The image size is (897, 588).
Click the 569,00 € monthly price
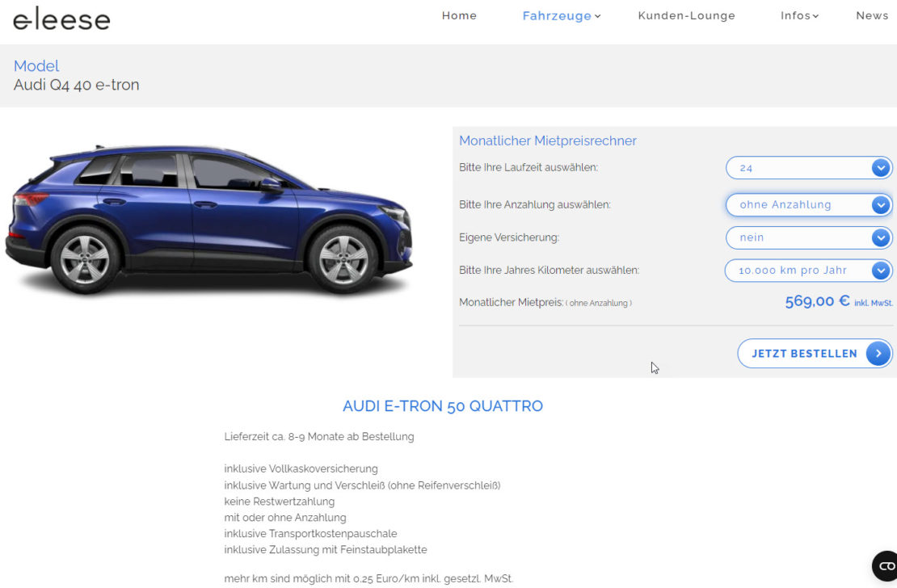point(817,300)
